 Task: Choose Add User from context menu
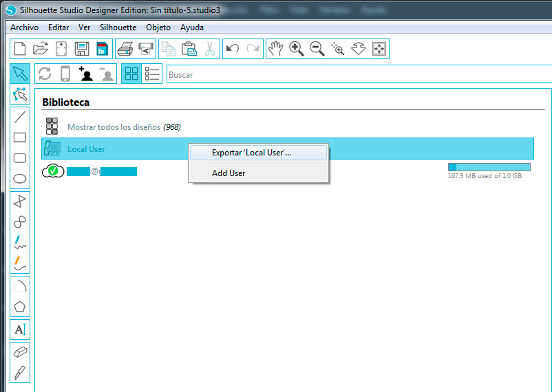tap(259, 173)
